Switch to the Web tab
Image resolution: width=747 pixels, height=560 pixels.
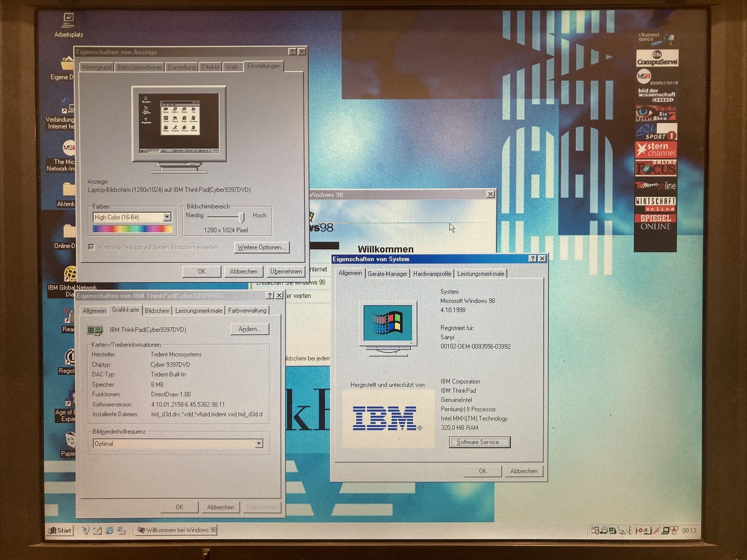point(231,67)
